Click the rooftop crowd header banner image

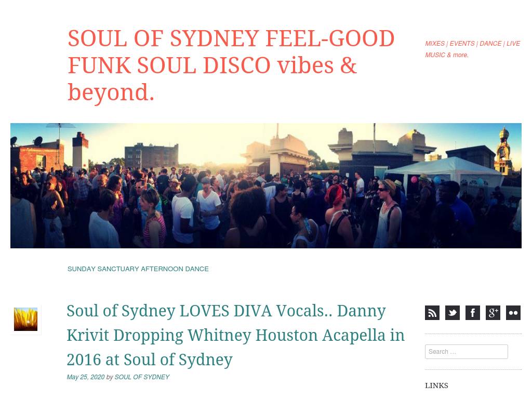(x=266, y=185)
